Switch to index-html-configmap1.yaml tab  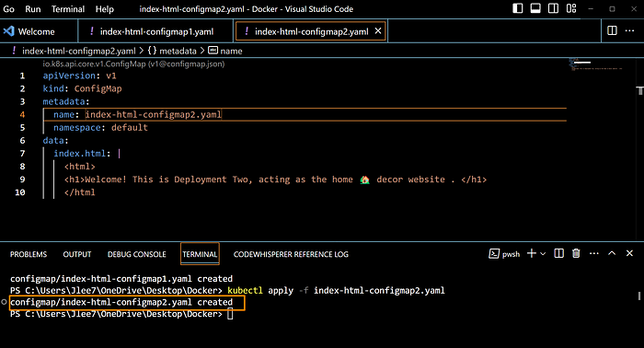(x=156, y=31)
